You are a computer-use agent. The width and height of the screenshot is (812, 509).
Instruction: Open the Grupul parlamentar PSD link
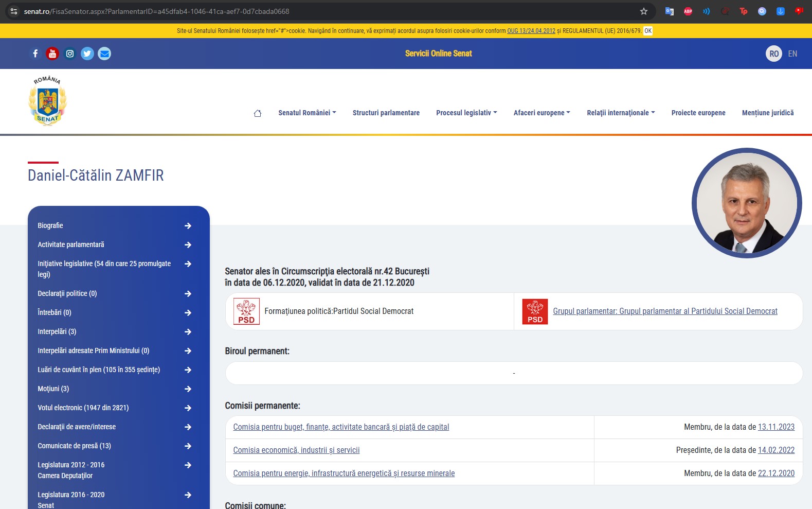(665, 311)
